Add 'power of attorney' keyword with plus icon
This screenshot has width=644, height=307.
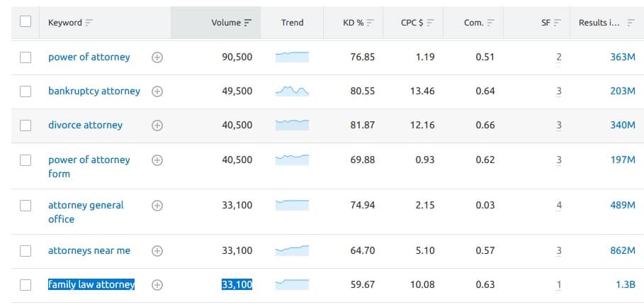(x=157, y=57)
